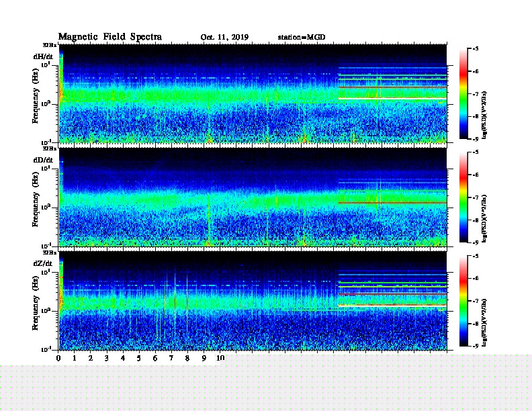
Task: Click the "-8" tick on the dH/dt color scale
Action: click(476, 116)
